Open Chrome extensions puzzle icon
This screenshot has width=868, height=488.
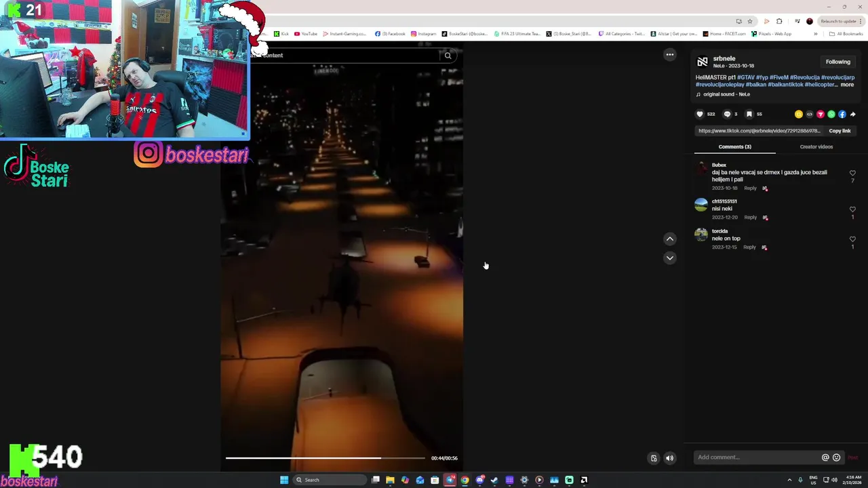779,21
